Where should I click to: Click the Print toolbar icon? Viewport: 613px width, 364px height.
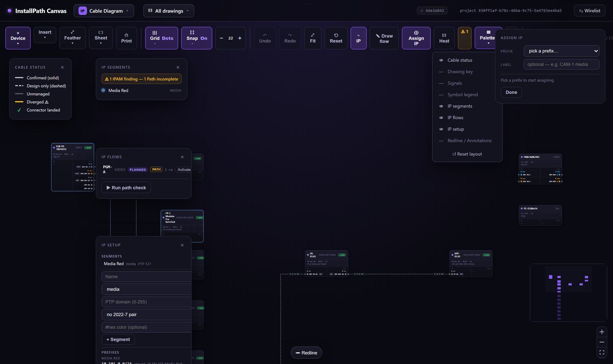127,38
